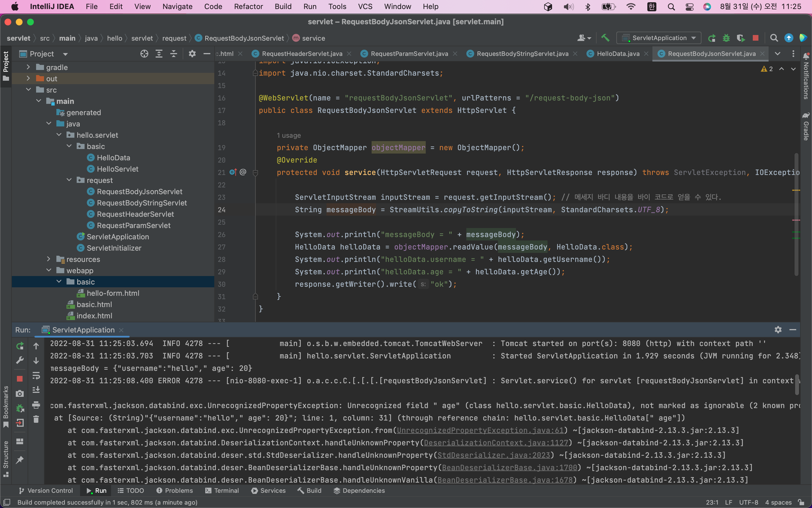Expand the gradle folder
This screenshot has height=508, width=812.
(x=28, y=67)
